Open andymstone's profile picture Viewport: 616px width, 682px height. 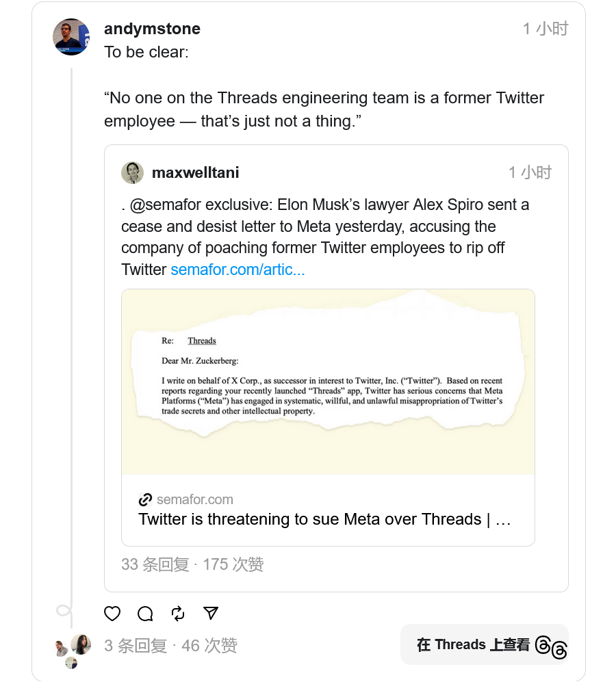click(71, 37)
